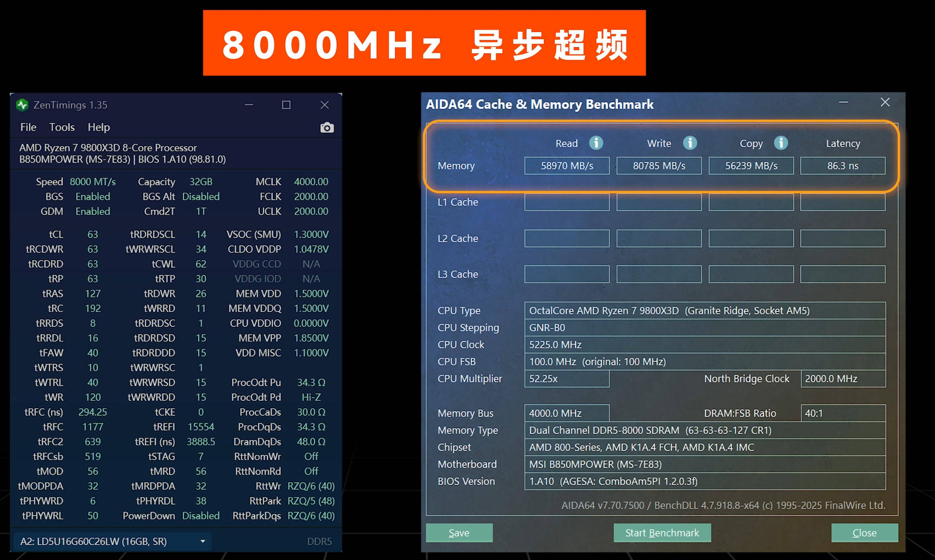935x560 pixels.
Task: Click the Write info icon
Action: pyautogui.click(x=689, y=143)
